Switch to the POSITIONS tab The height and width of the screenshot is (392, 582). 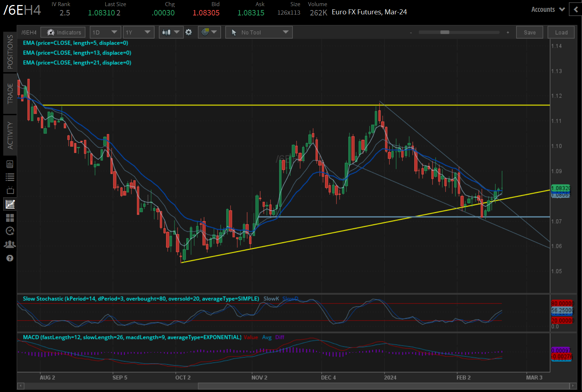tap(10, 52)
